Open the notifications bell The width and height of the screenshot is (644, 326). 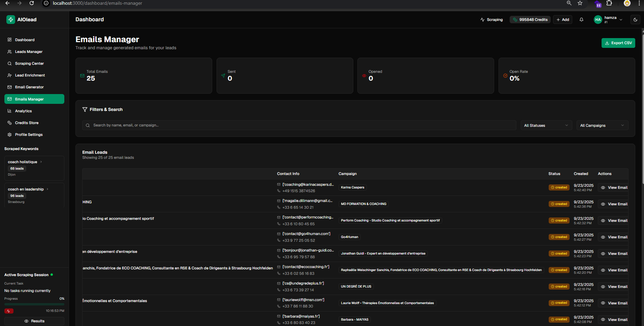[581, 20]
